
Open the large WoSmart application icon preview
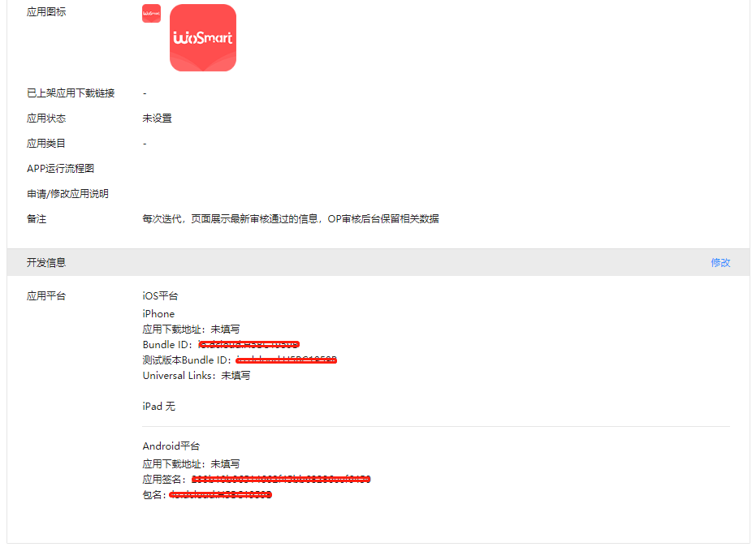tap(202, 37)
